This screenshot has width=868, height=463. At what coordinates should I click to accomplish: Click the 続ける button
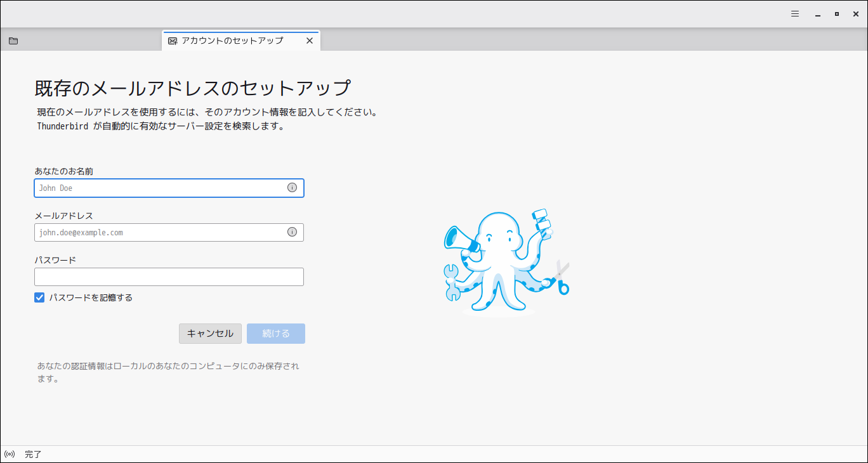pyautogui.click(x=276, y=334)
